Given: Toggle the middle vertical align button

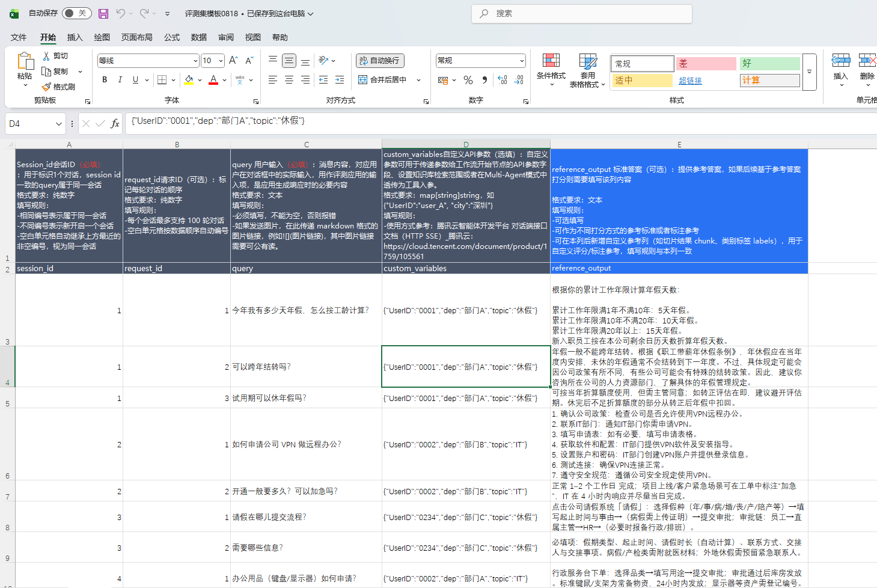Looking at the screenshot, I should (289, 61).
